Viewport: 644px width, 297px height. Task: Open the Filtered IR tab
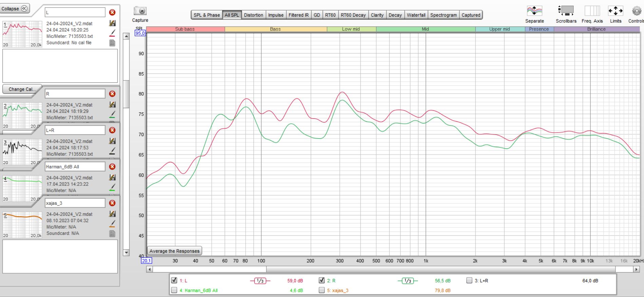(299, 15)
